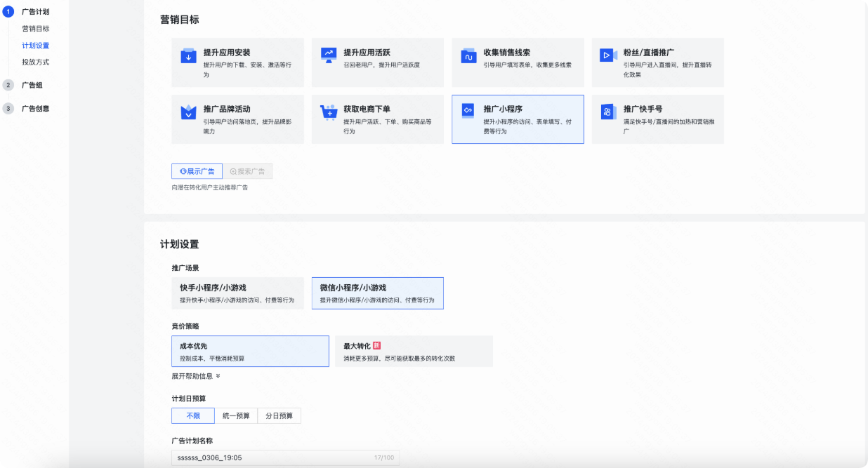The height and width of the screenshot is (468, 868).
Task: Choose the 粉丝/直播推广 goal card
Action: click(658, 62)
